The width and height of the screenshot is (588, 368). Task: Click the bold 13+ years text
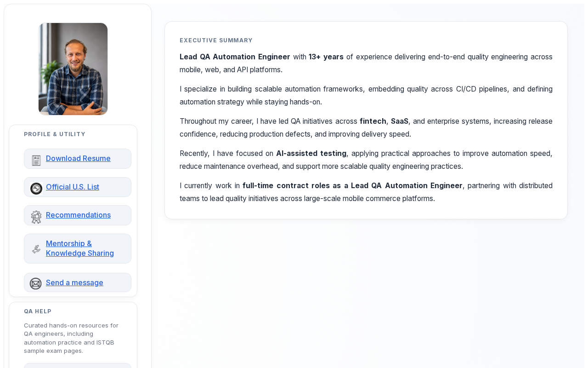[326, 57]
